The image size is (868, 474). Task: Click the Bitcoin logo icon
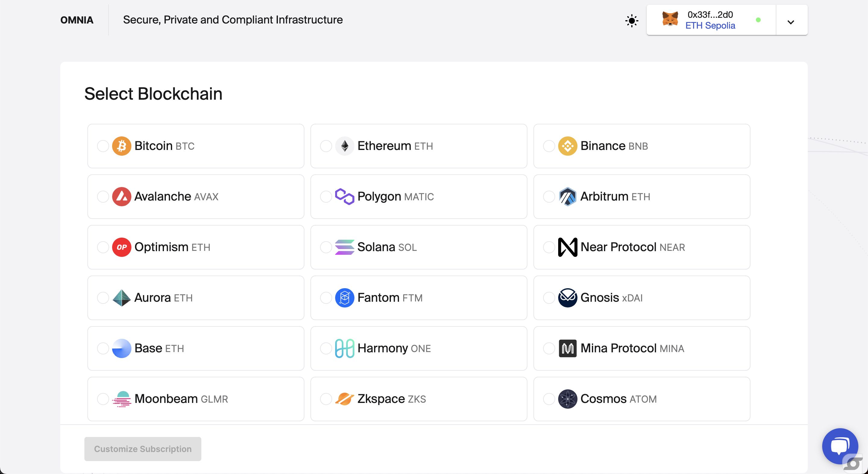121,146
